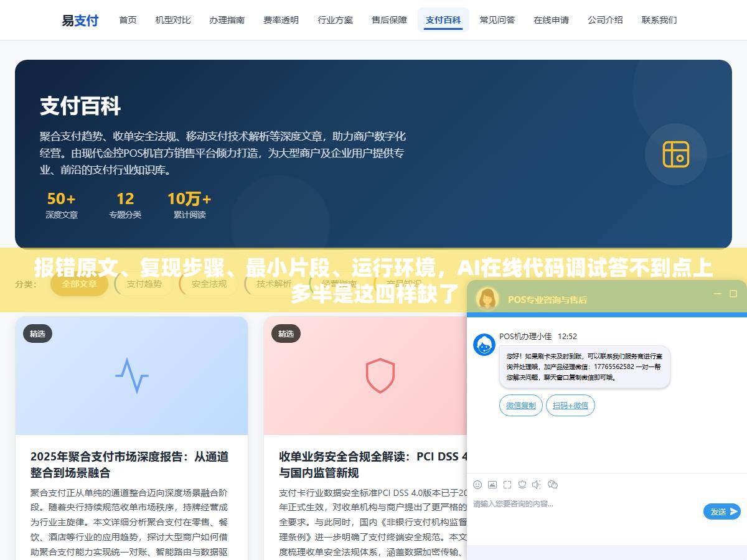Image resolution: width=747 pixels, height=560 pixels.
Task: Click 精选 badge on the shield card
Action: tap(286, 334)
